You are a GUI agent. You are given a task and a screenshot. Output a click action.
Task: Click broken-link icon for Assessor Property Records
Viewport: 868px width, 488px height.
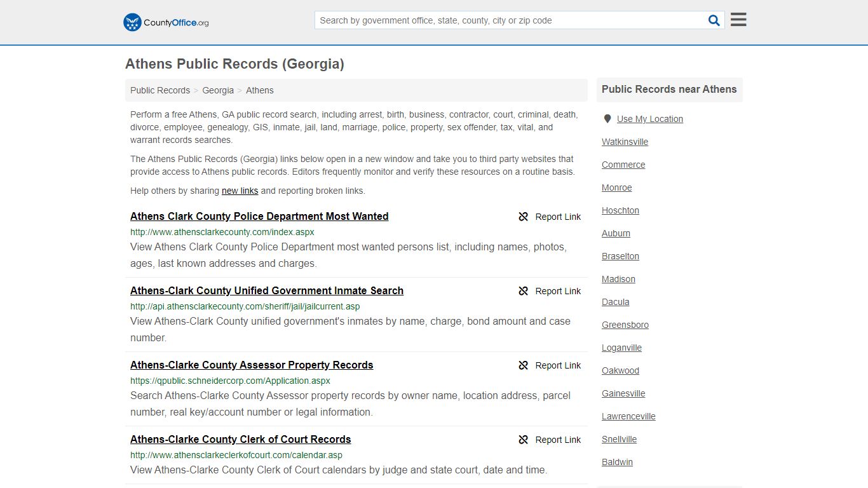click(523, 365)
